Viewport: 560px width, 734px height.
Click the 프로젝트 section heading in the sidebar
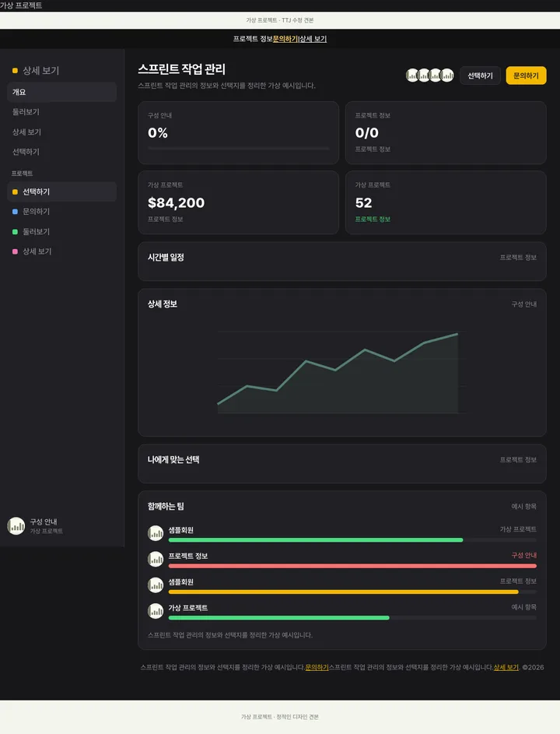pos(22,174)
